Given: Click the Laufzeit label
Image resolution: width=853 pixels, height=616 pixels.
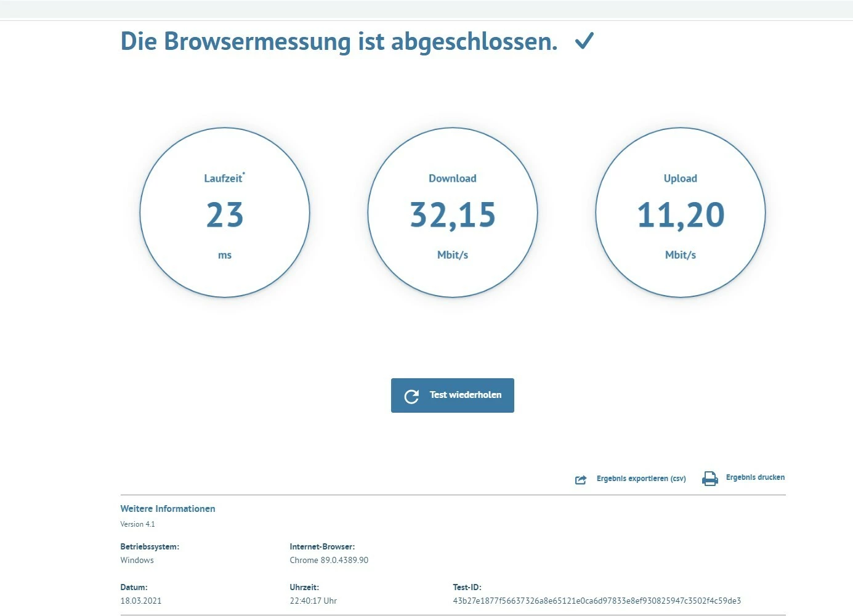Looking at the screenshot, I should click(x=224, y=179).
